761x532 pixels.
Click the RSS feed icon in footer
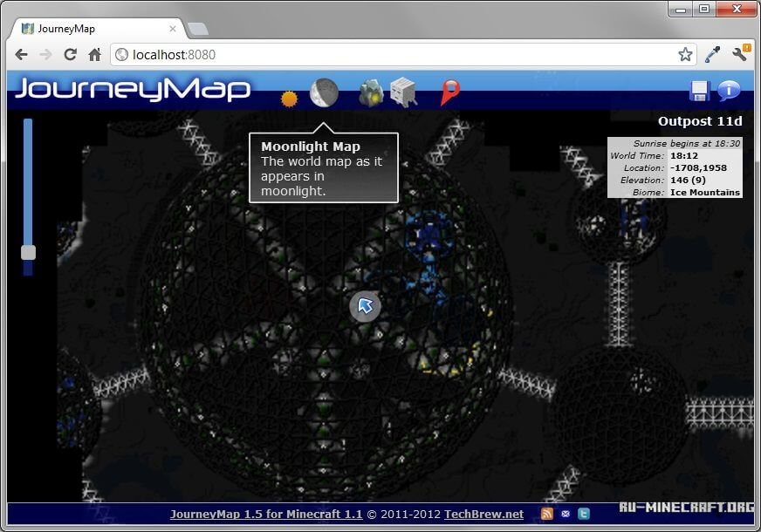coord(547,514)
